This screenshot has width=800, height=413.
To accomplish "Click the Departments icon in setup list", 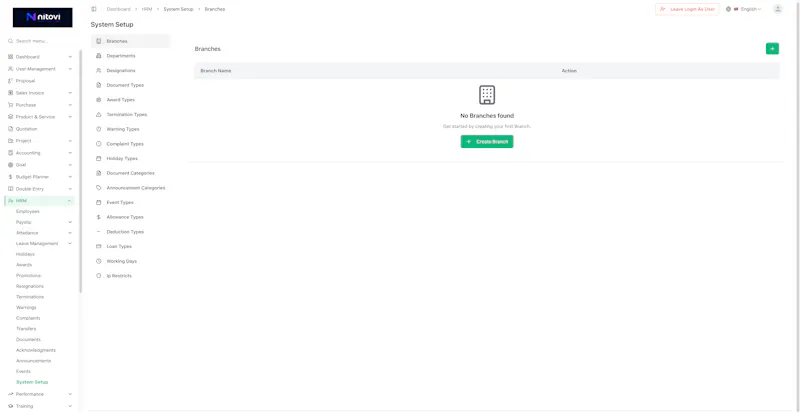I will [98, 56].
